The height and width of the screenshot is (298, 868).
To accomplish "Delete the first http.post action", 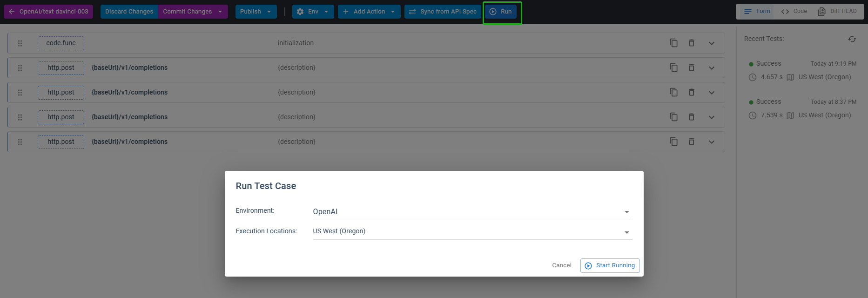I will (x=692, y=68).
